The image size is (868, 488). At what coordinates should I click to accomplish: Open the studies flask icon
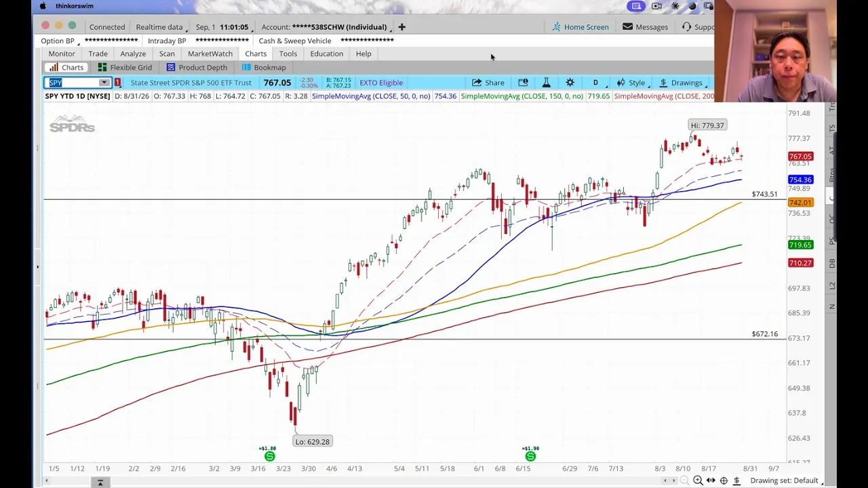click(x=546, y=83)
